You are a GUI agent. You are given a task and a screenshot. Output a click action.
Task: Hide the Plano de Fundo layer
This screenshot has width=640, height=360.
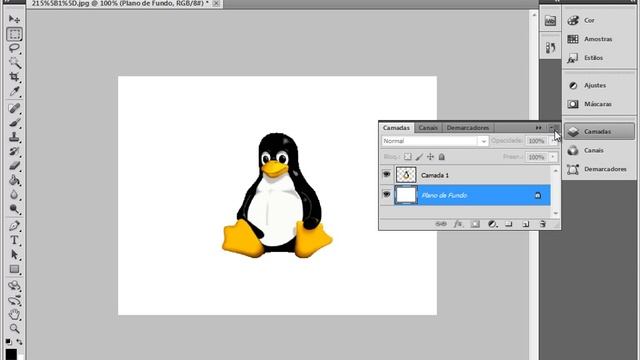(386, 195)
